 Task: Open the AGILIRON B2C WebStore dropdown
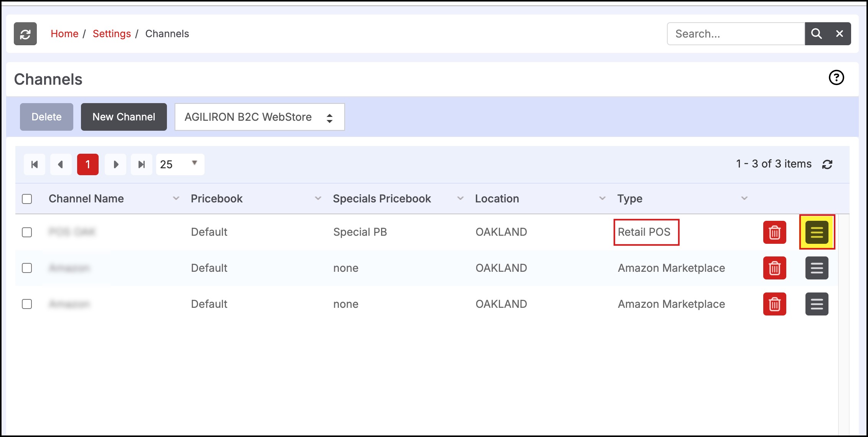pyautogui.click(x=259, y=117)
